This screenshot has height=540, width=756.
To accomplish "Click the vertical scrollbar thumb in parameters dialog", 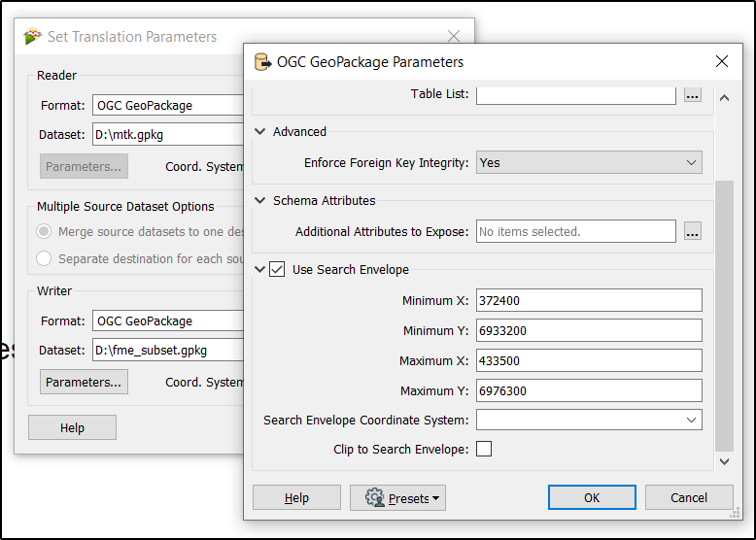I will [724, 316].
